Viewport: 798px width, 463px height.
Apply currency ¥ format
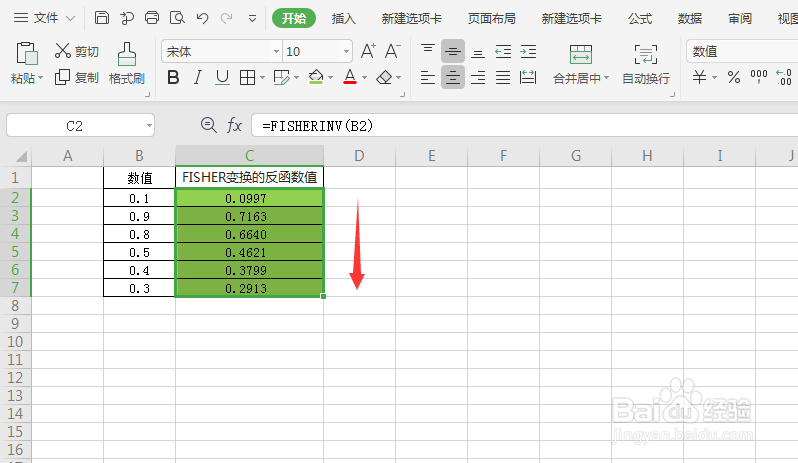point(699,77)
